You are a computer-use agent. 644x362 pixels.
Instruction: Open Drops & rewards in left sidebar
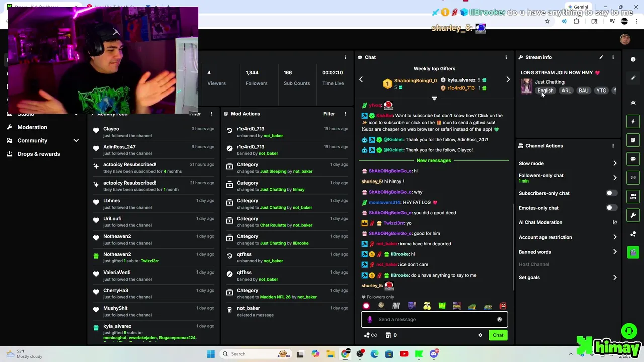pos(38,154)
